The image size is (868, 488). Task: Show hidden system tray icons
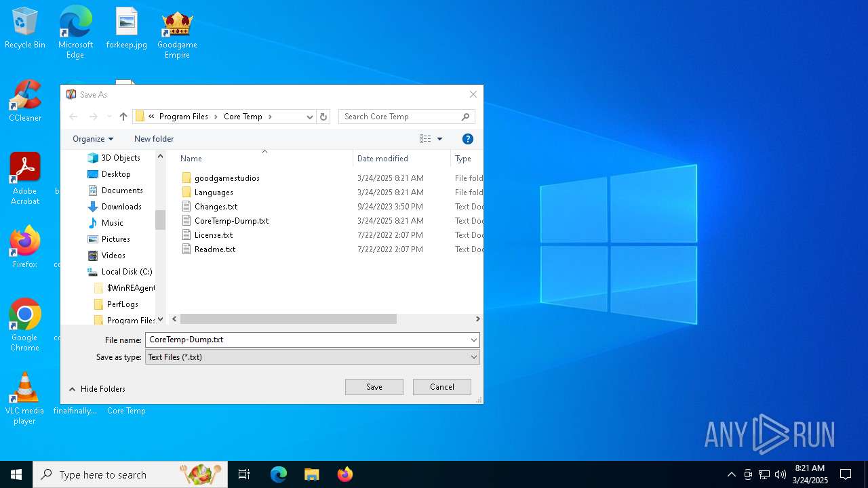coord(731,474)
